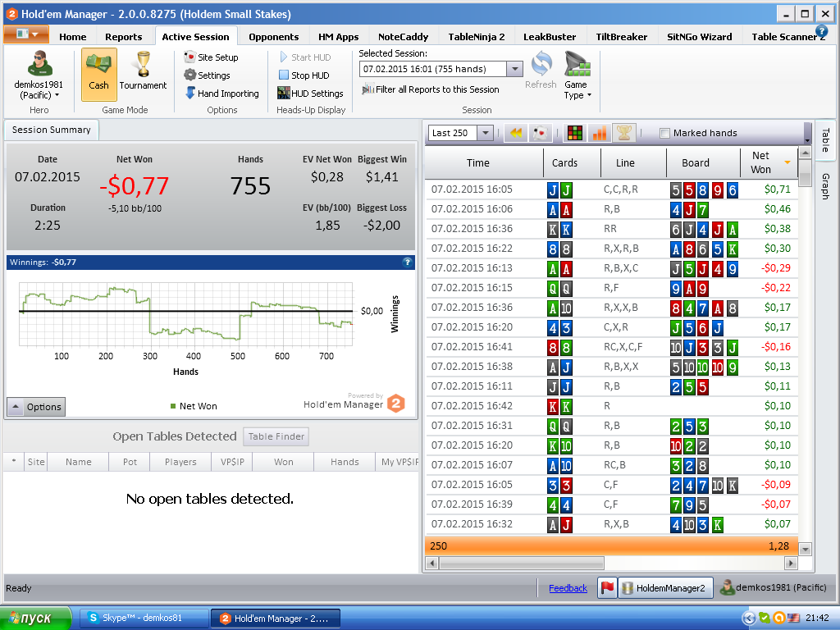Expand the graph Options button

click(x=36, y=407)
